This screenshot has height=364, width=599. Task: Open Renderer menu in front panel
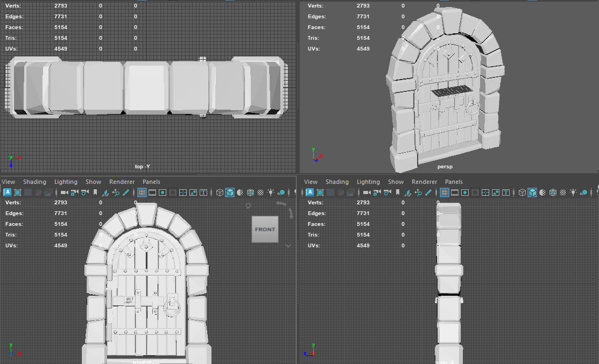tap(122, 182)
